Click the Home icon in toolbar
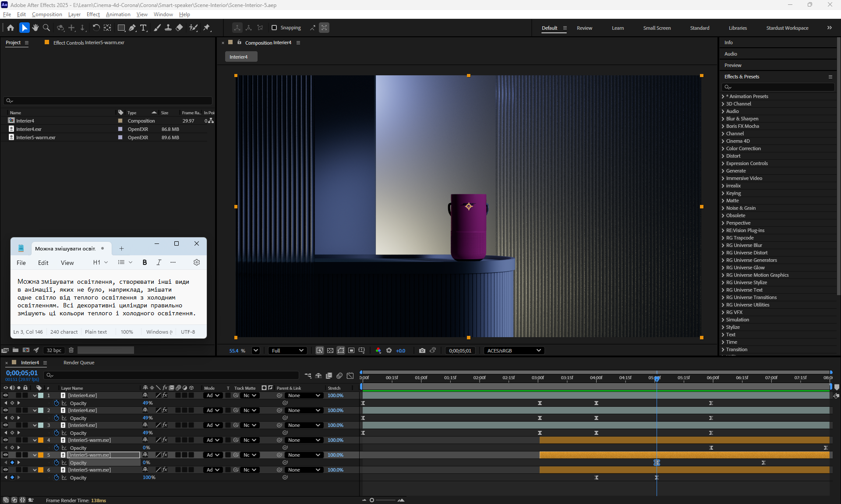841x504 pixels. 11,28
